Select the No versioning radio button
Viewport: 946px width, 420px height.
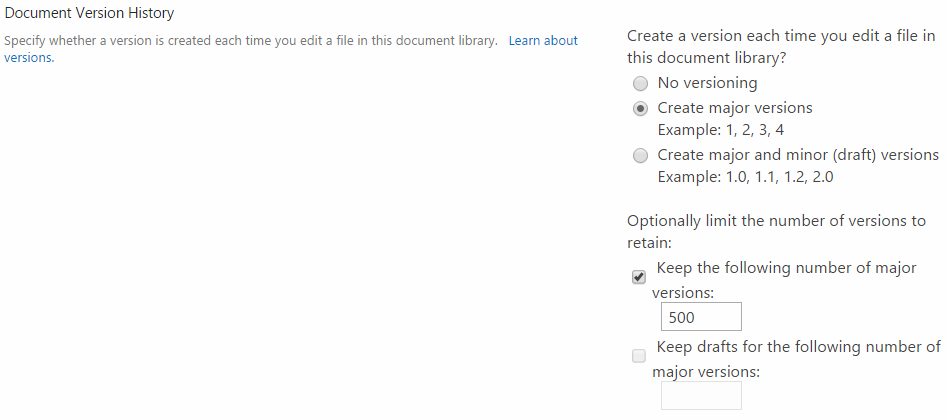[x=640, y=83]
